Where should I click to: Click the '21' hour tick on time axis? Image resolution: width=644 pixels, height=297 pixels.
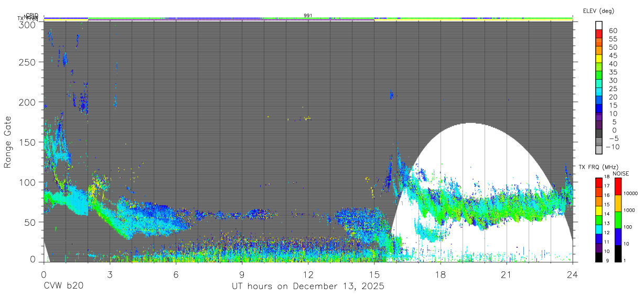pos(507,274)
